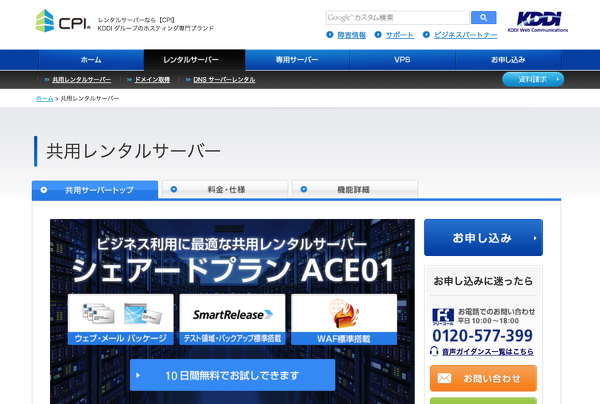The width and height of the screenshot is (600, 404).
Task: Click the headset icon beside 音声ガイダンス
Action: pos(434,351)
